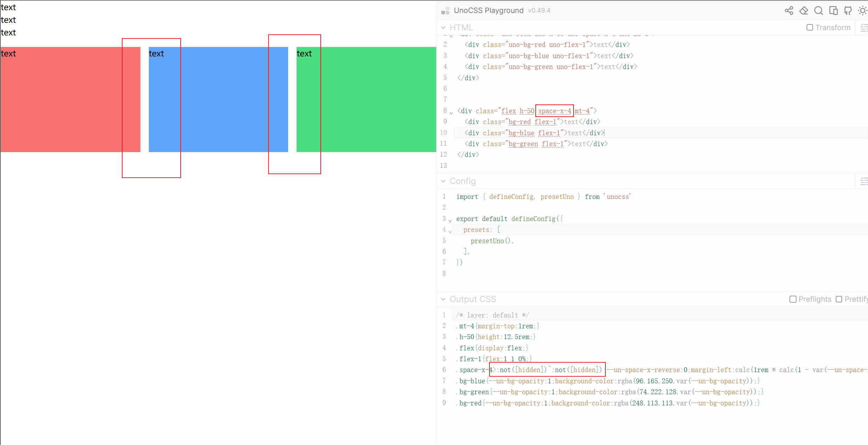Enable the Preflights checkbox
Viewport: 868px width, 445px height.
click(x=793, y=299)
